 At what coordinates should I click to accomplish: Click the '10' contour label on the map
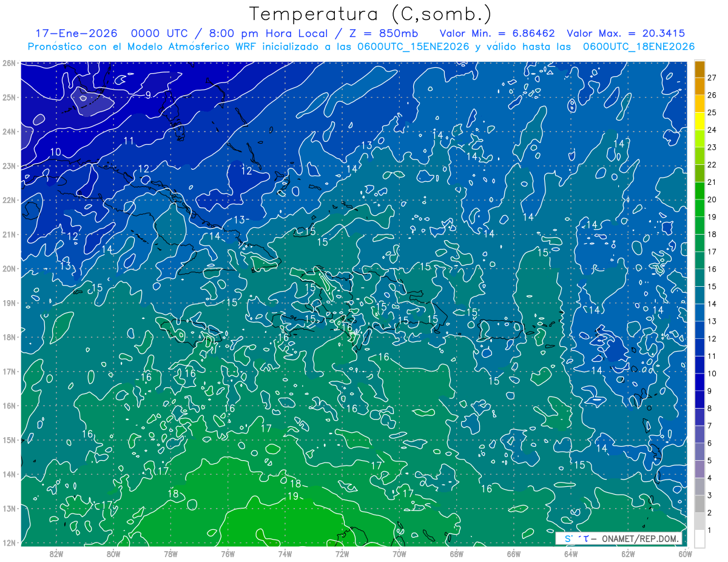(x=55, y=152)
